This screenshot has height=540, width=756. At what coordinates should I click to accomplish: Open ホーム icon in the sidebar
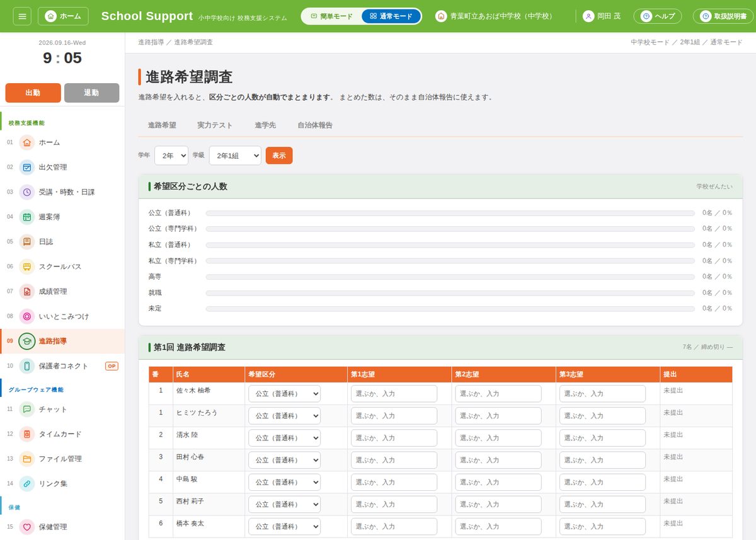[x=27, y=142]
